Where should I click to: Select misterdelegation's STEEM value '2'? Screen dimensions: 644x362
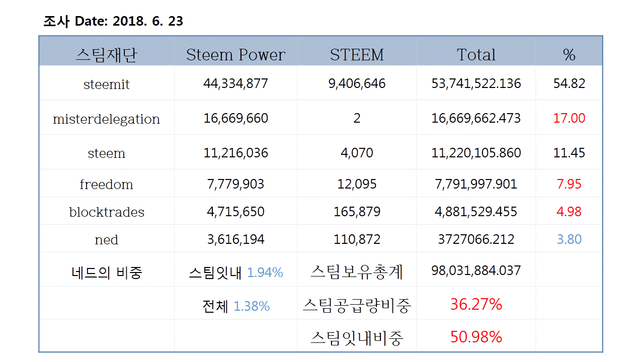(x=357, y=118)
